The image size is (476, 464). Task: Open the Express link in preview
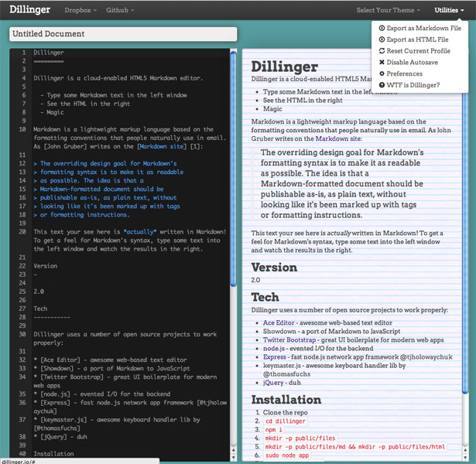[x=275, y=357]
